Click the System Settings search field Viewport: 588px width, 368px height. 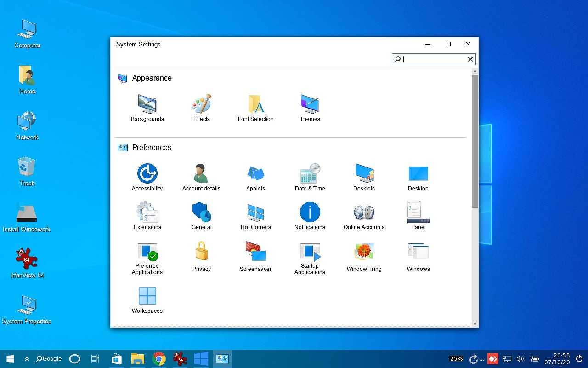(432, 59)
